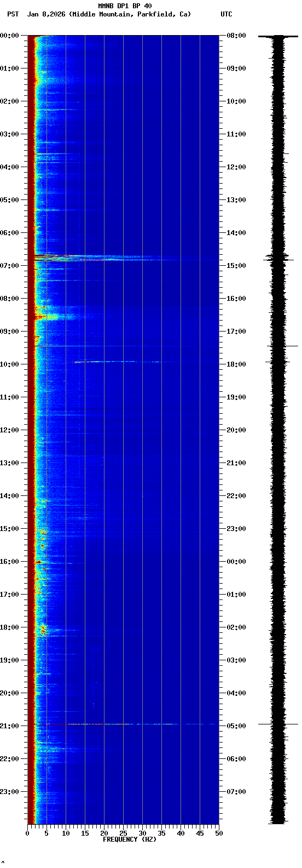
Task: Click the 03:00 UTC time label
Action: [x=236, y=660]
